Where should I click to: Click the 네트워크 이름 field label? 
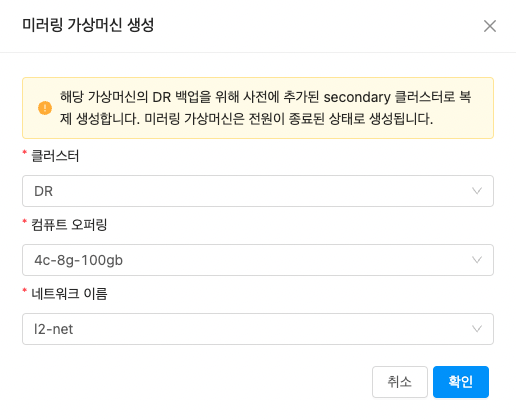click(x=69, y=294)
